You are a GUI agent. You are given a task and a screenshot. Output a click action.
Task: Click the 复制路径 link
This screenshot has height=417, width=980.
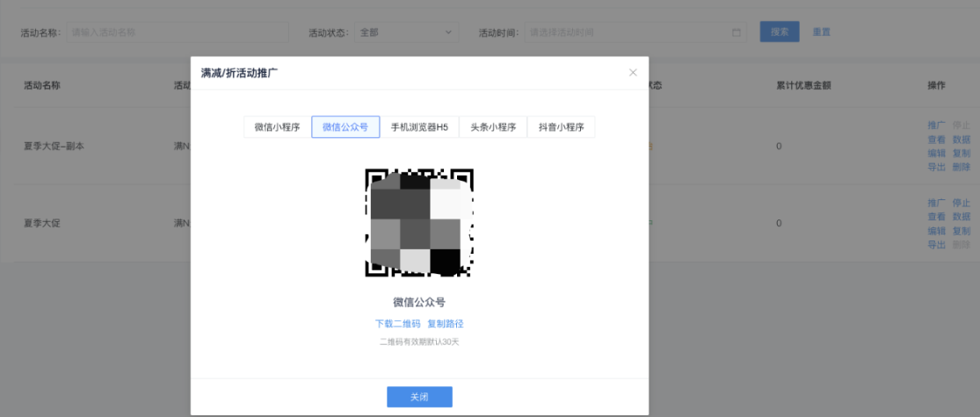click(x=446, y=324)
